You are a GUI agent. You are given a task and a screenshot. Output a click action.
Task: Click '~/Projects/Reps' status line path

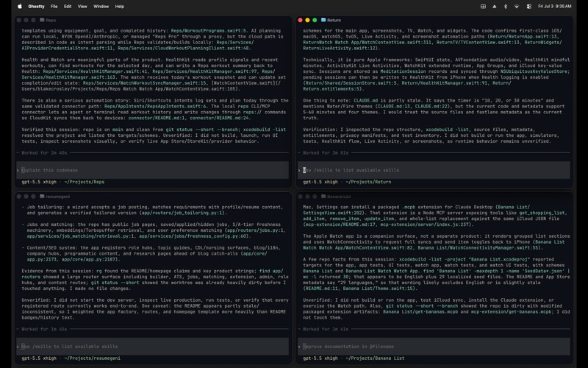[x=85, y=182]
